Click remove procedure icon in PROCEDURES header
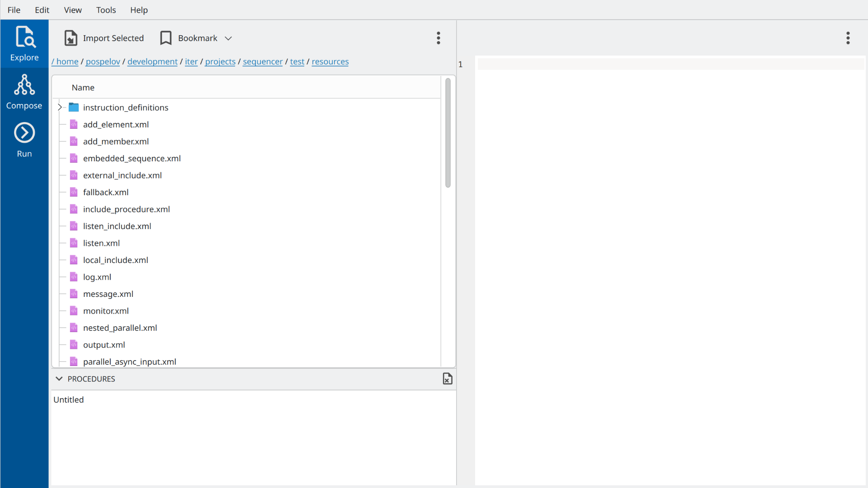Viewport: 868px width, 488px height. pos(447,379)
